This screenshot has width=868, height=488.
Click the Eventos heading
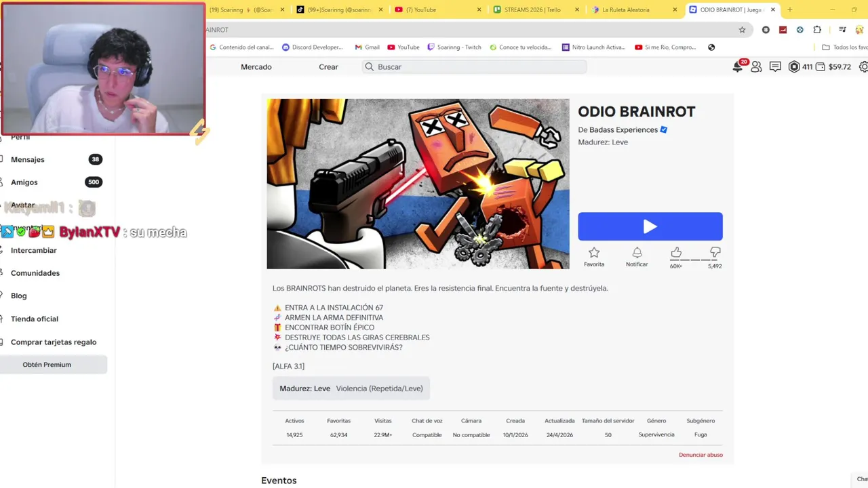(279, 481)
